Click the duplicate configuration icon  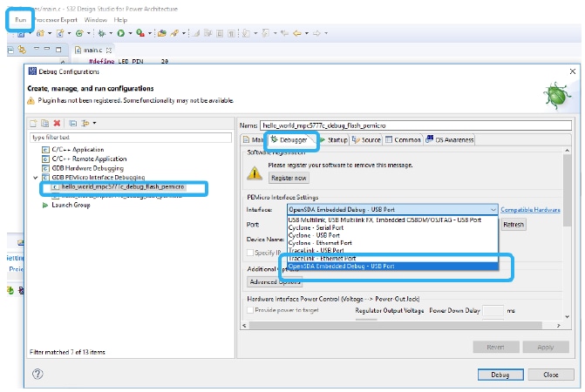[x=45, y=124]
